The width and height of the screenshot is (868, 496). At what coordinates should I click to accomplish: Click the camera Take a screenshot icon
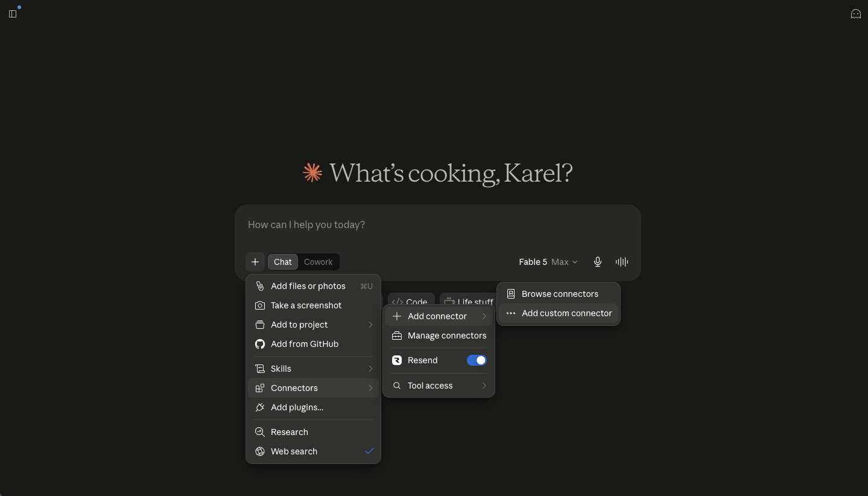260,305
